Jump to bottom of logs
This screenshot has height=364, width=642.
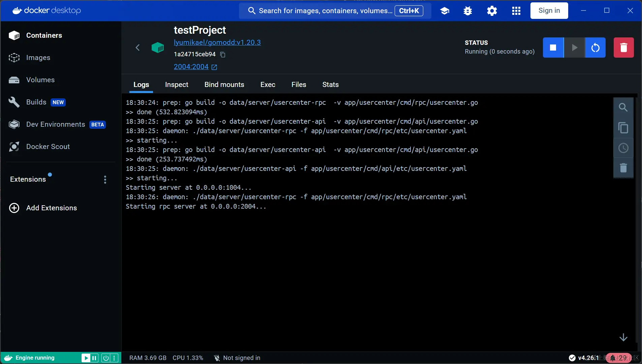click(x=623, y=337)
